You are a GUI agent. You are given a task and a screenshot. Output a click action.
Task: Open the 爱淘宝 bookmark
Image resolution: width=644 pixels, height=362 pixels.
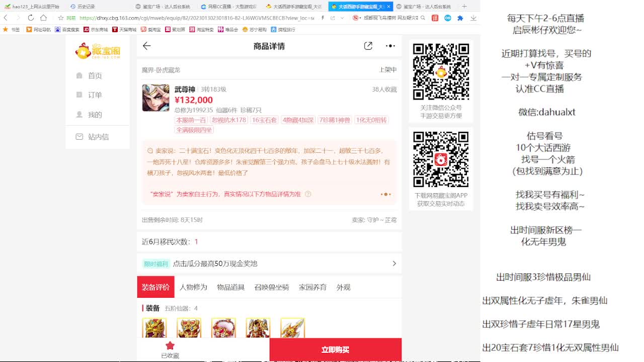point(151,30)
